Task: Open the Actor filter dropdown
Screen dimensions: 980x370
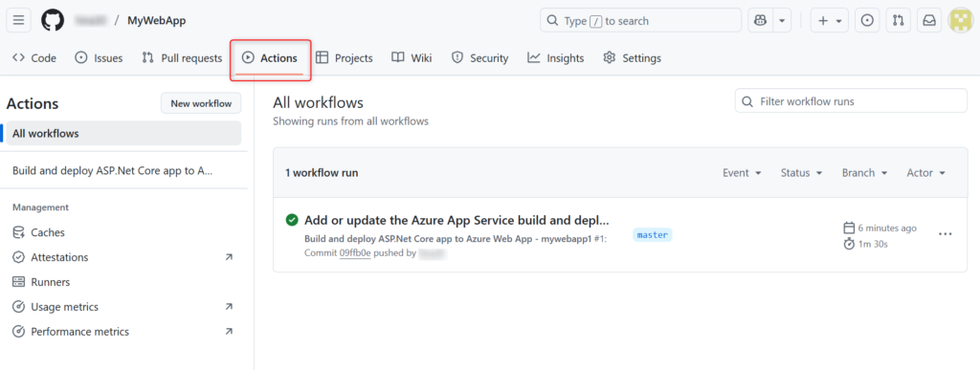Action: pos(925,173)
